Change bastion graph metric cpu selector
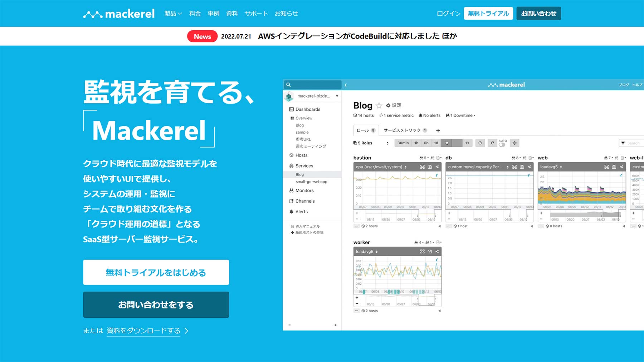Viewport: 644px width, 362px height. coord(381,167)
